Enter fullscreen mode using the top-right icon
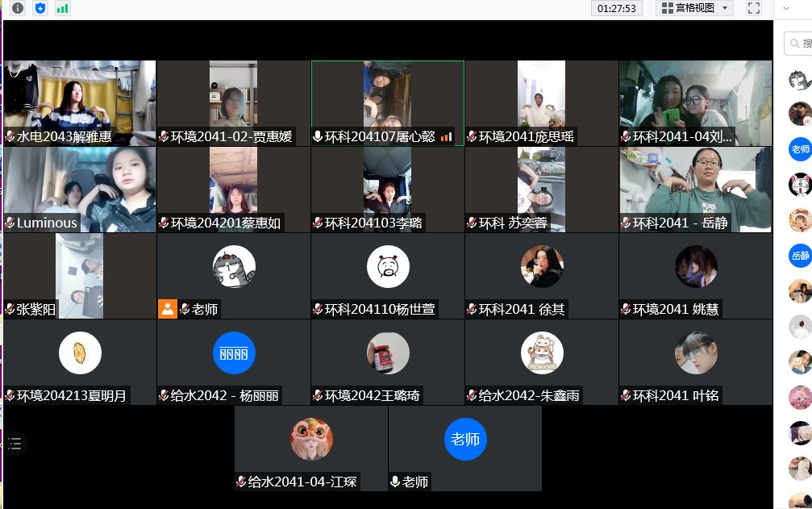 pos(754,8)
